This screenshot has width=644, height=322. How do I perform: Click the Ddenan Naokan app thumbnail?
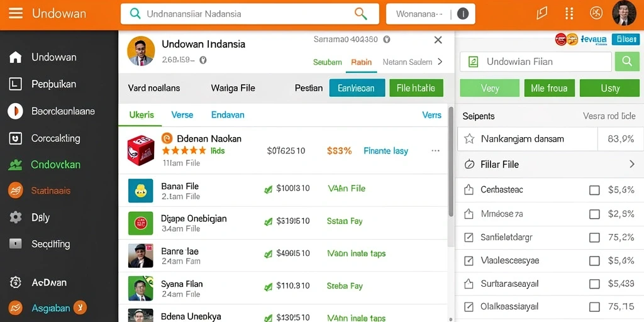tap(140, 150)
